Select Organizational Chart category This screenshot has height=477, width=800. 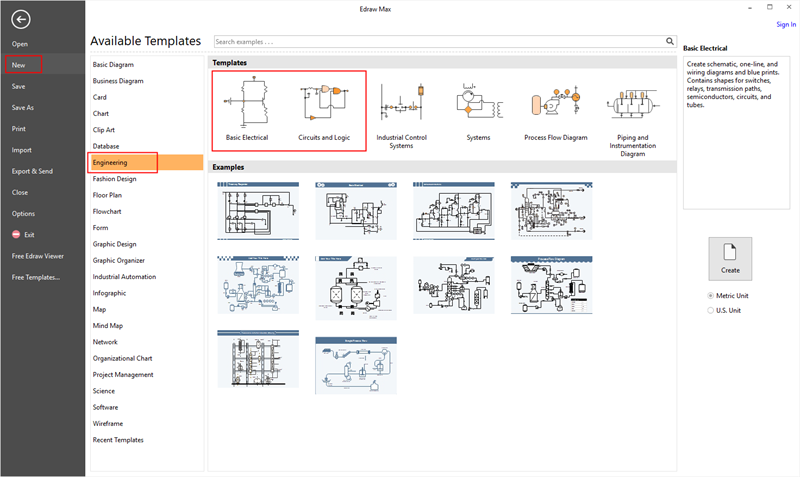[x=122, y=359]
